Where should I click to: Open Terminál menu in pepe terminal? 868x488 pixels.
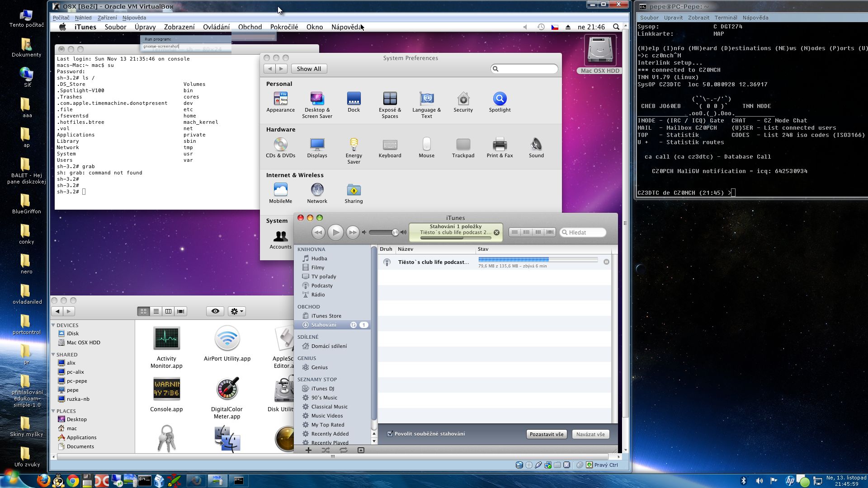726,18
